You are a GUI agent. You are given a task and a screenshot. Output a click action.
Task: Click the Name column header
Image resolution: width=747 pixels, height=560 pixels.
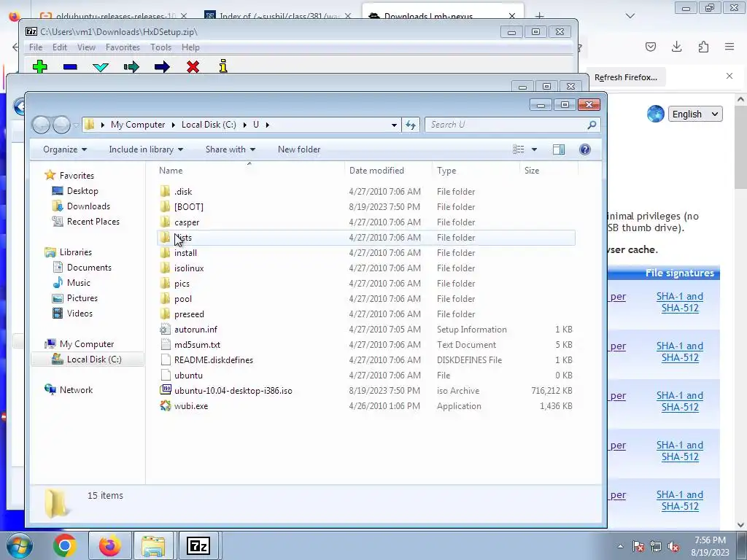click(x=171, y=171)
